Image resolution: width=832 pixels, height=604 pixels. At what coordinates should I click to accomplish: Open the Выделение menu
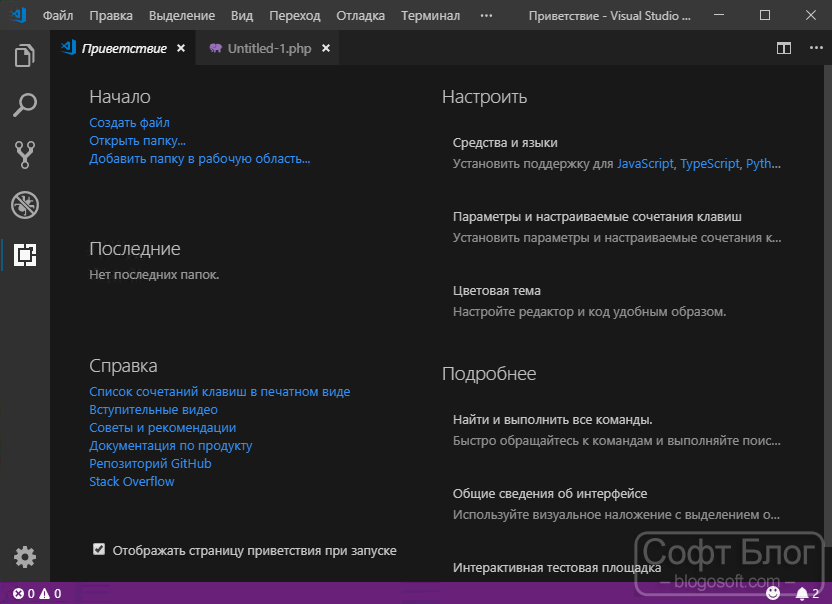pos(182,15)
